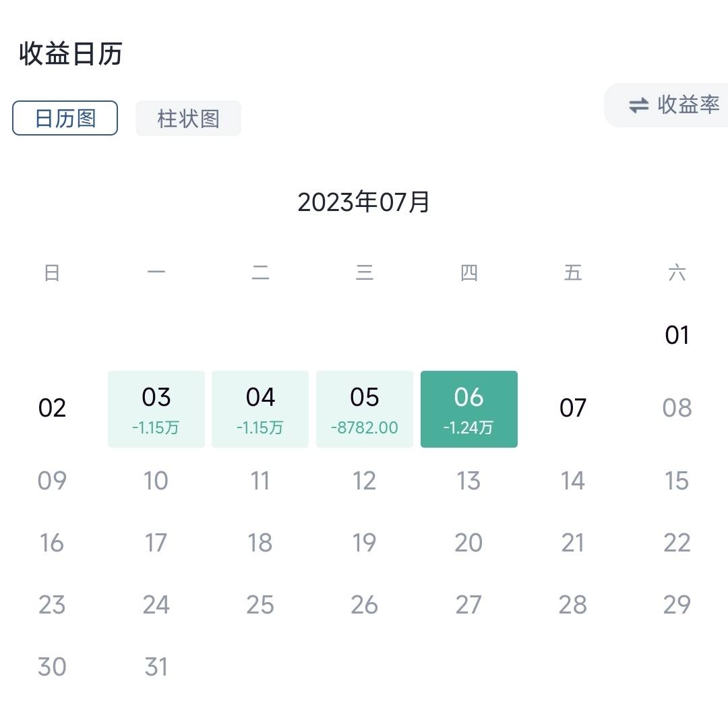This screenshot has height=716, width=728.
Task: Select July 03 with -1.15万 loss
Action: (156, 409)
